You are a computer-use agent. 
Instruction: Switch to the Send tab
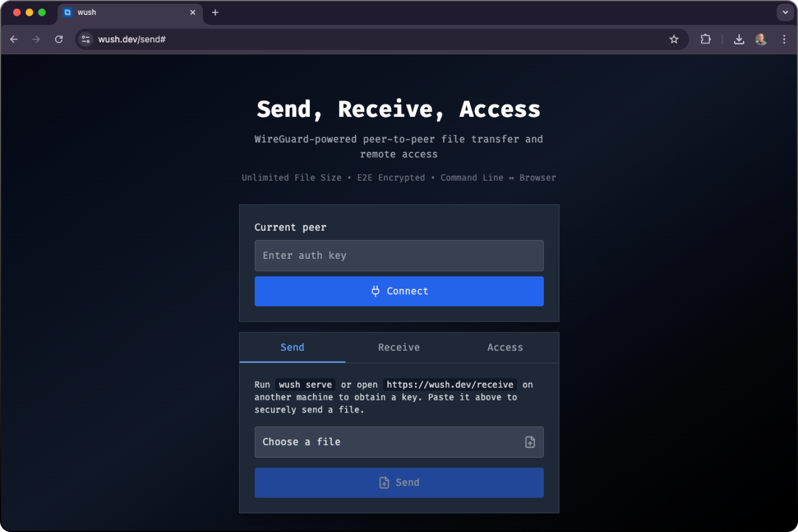tap(292, 348)
